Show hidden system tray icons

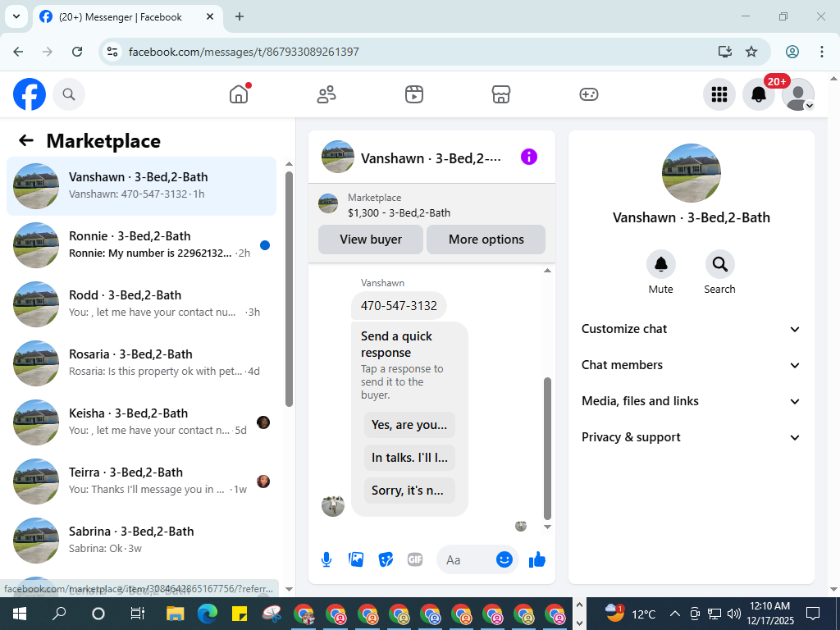pyautogui.click(x=675, y=614)
